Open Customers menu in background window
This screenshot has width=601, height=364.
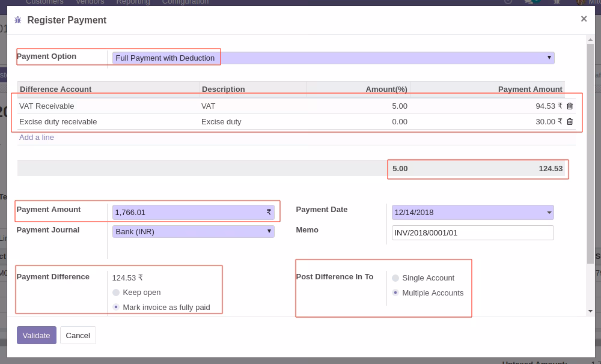(x=44, y=2)
